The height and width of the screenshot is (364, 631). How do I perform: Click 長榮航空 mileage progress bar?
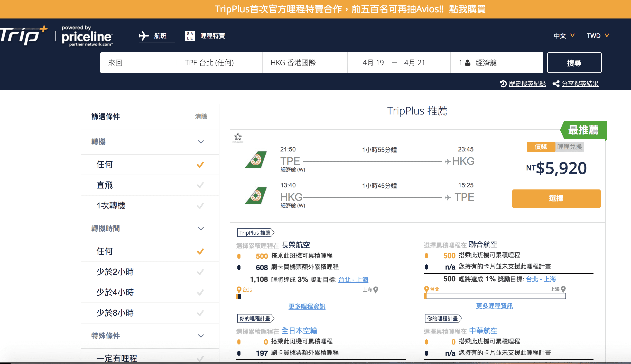pyautogui.click(x=307, y=296)
